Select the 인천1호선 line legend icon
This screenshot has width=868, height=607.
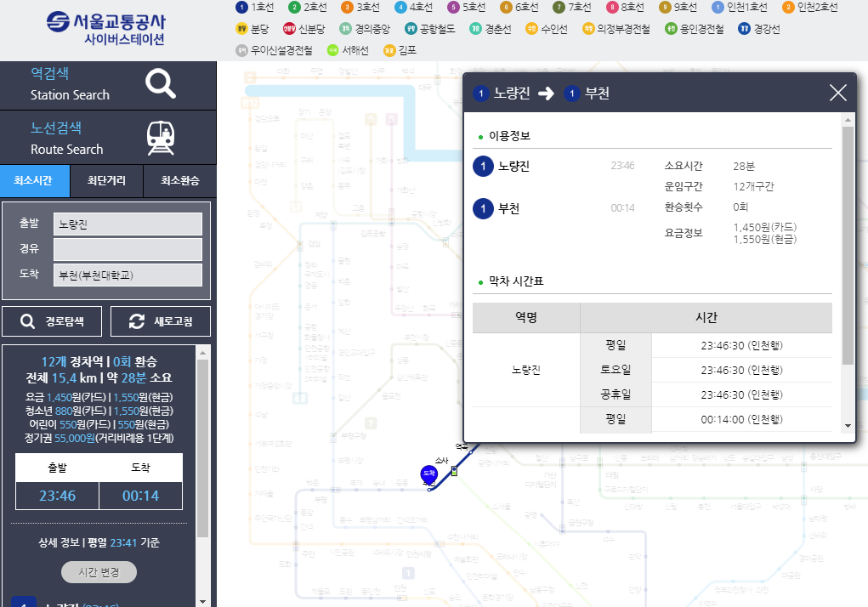(x=718, y=7)
